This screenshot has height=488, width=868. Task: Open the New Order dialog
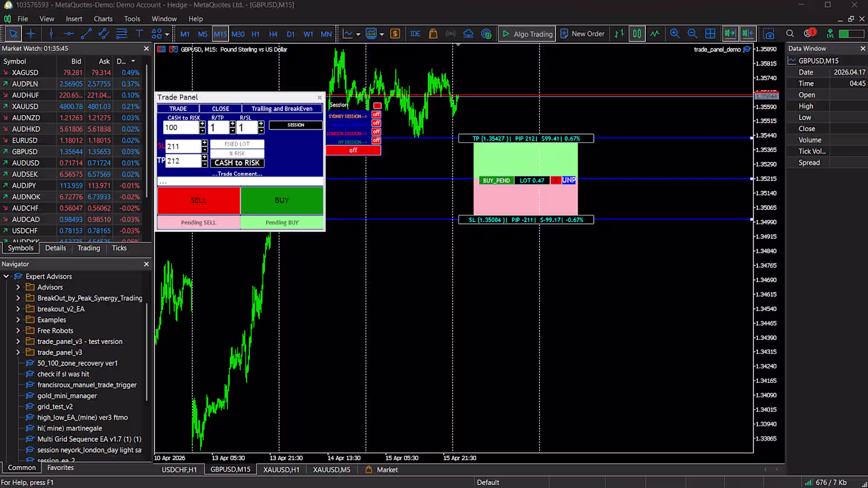pos(582,34)
